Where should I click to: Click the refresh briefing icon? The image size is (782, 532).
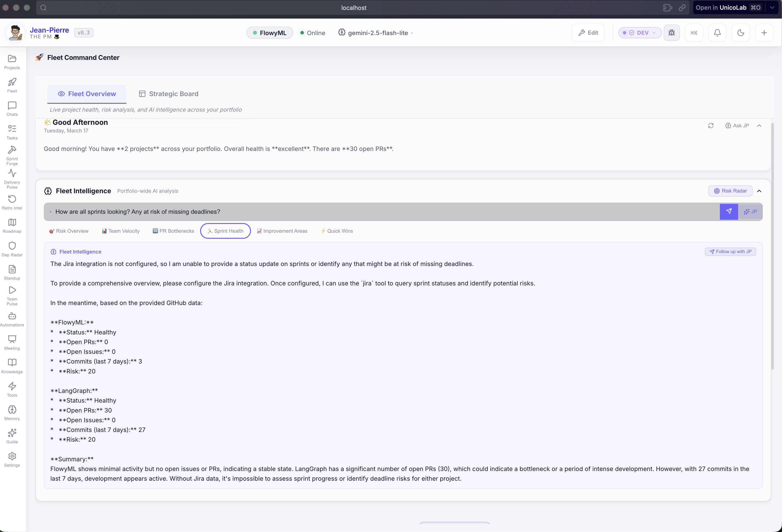[711, 125]
